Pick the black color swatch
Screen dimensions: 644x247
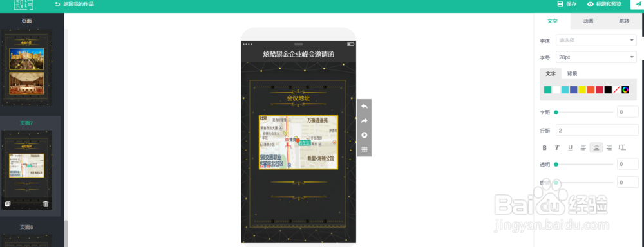point(608,90)
